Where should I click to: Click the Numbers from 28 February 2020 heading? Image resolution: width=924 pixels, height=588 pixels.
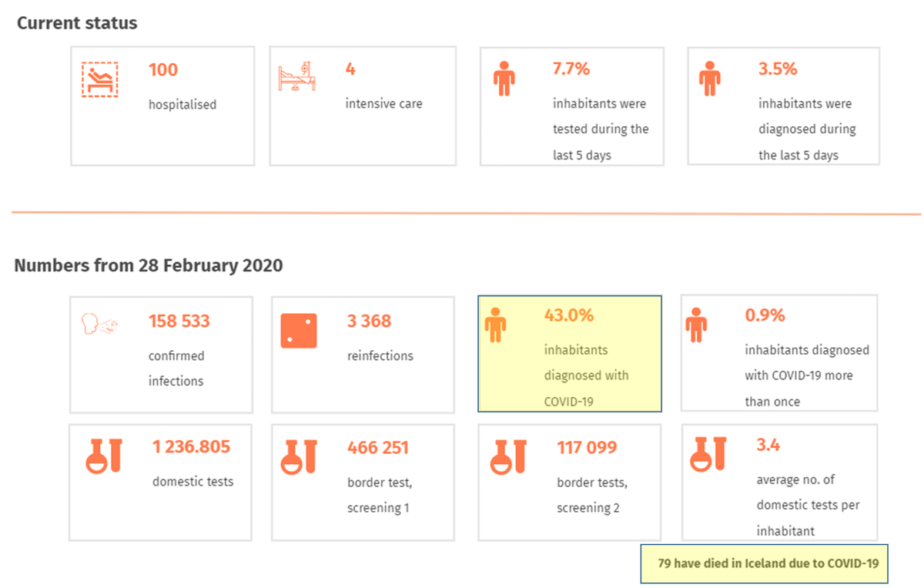pos(149,266)
